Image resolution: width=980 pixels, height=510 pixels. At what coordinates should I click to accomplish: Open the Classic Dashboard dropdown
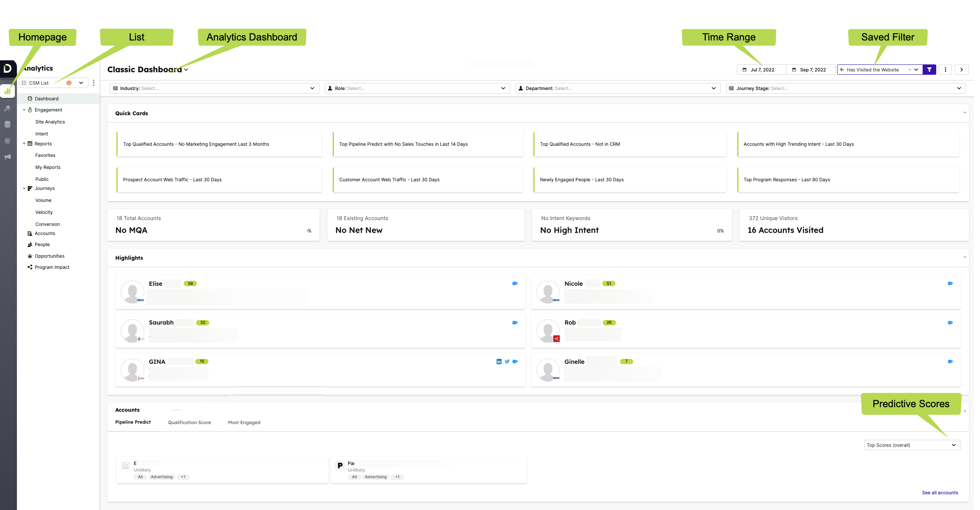pyautogui.click(x=186, y=69)
